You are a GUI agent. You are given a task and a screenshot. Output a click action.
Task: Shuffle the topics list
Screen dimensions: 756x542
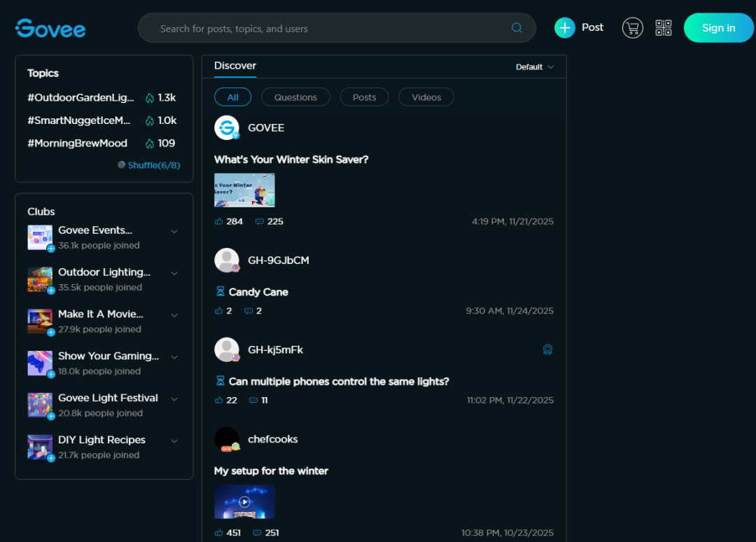tap(149, 165)
